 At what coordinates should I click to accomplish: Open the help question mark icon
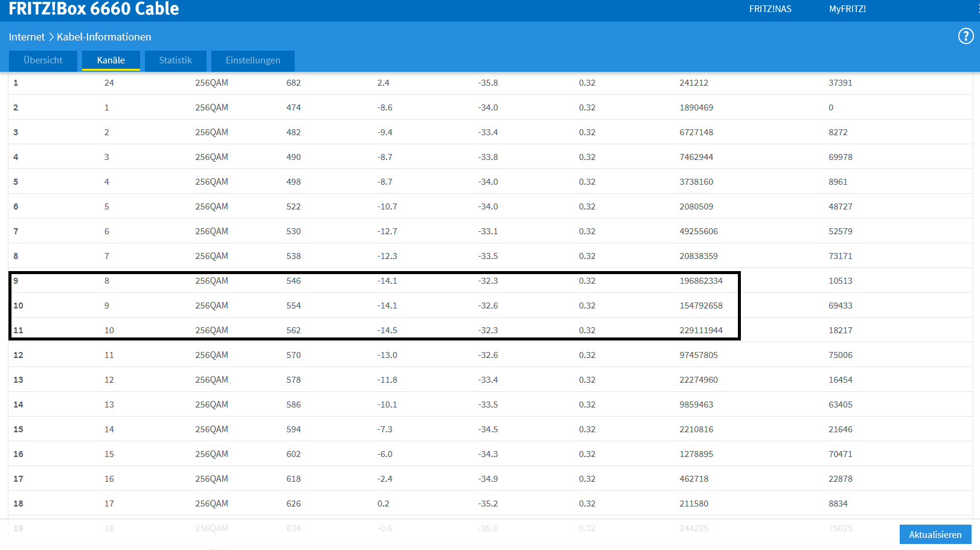(x=966, y=36)
